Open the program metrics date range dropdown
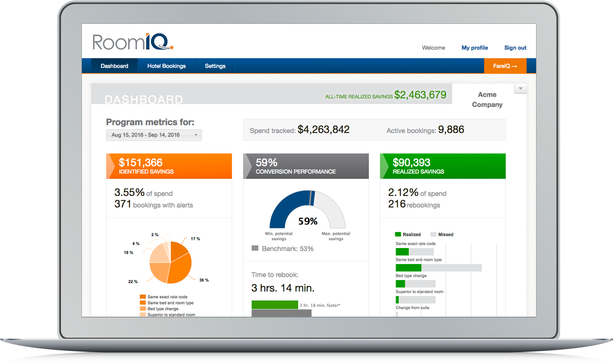This screenshot has height=364, width=613. (x=154, y=135)
